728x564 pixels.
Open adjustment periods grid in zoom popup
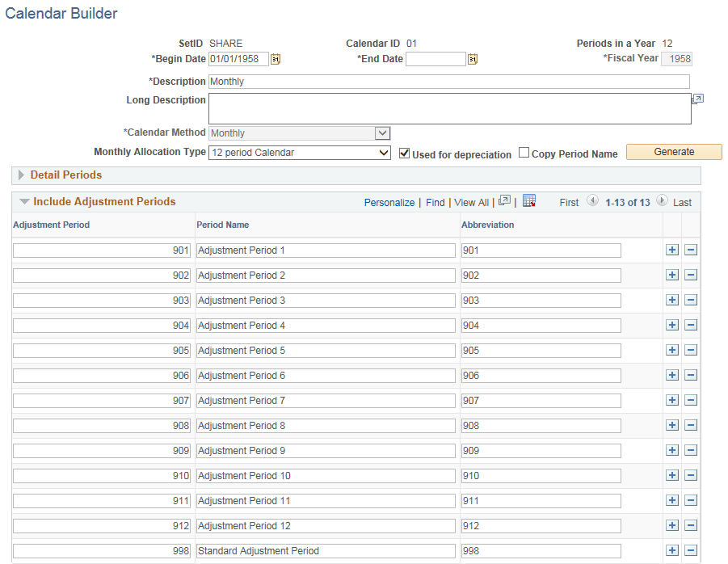point(505,201)
